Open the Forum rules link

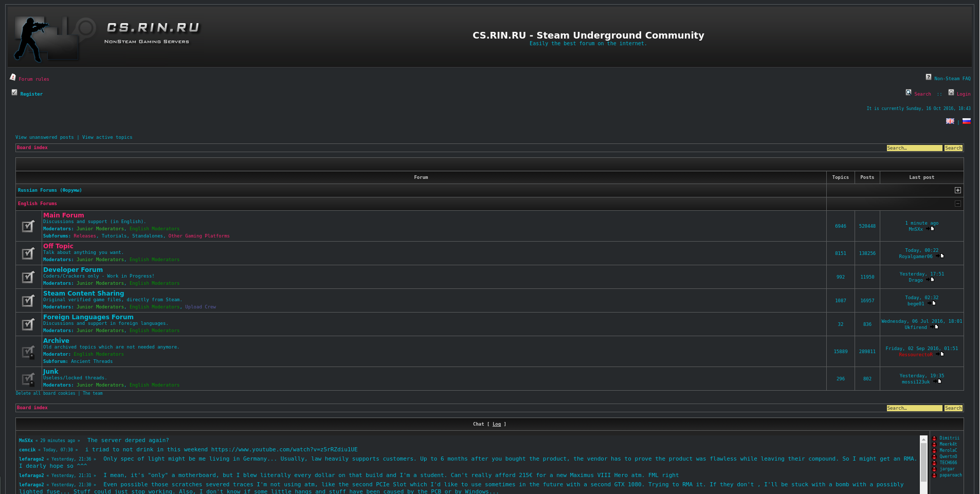coord(34,79)
